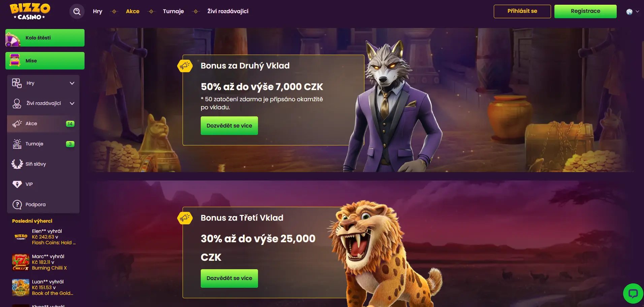Open the Burning Chilli X winner thumbnail
The image size is (644, 307).
(x=21, y=262)
